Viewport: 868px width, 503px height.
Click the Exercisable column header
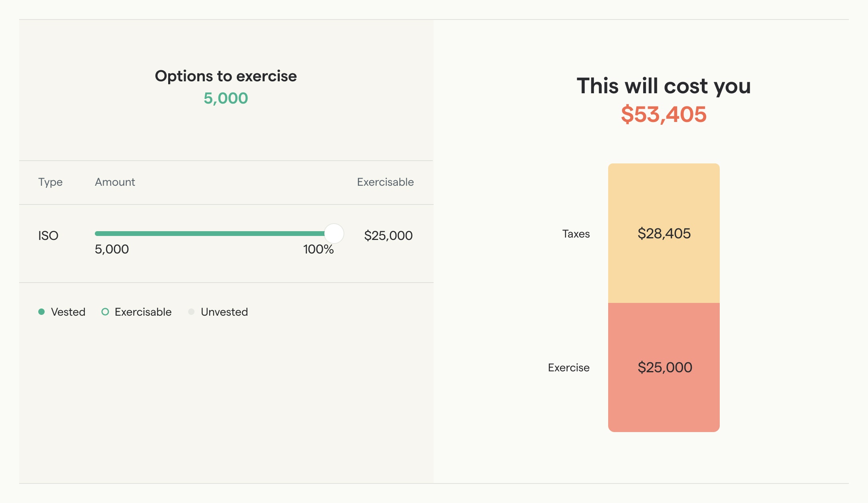[x=385, y=182]
